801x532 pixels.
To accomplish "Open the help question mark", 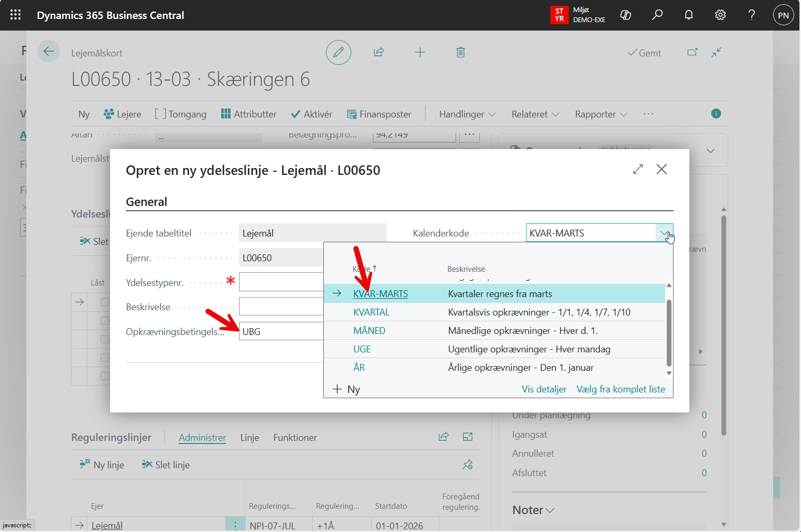I will [752, 15].
